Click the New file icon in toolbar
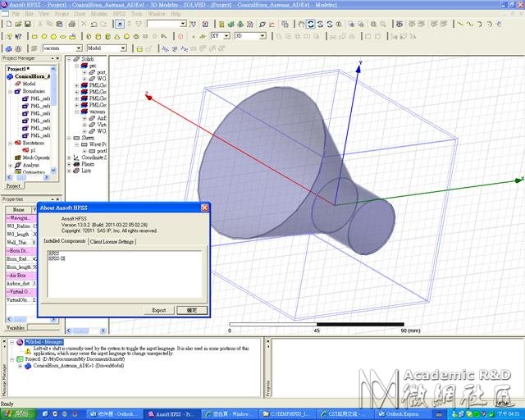 pos(9,24)
